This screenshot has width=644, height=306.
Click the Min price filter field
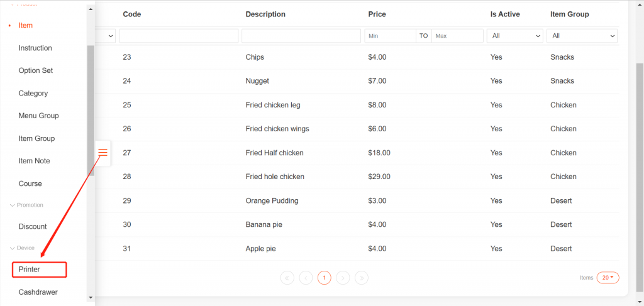(x=390, y=36)
